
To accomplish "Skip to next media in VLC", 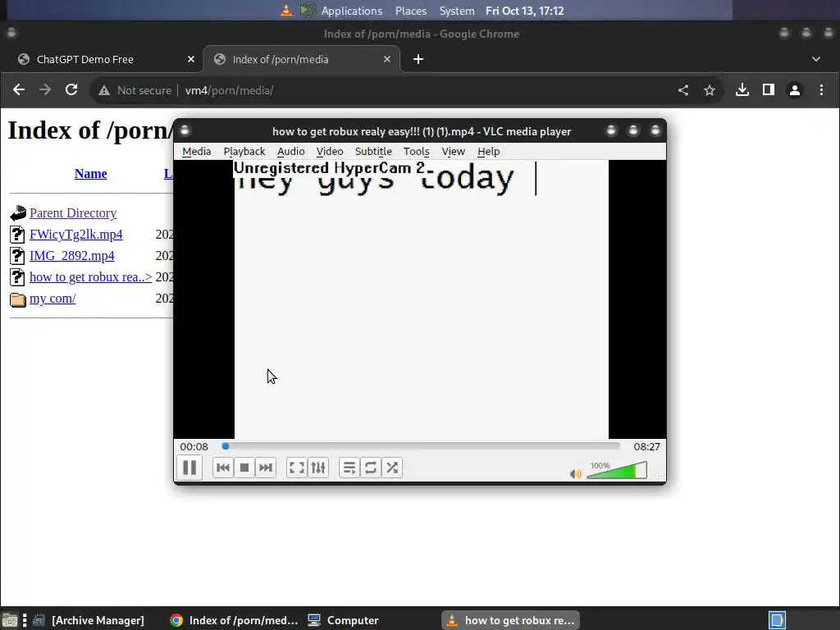I will (266, 468).
